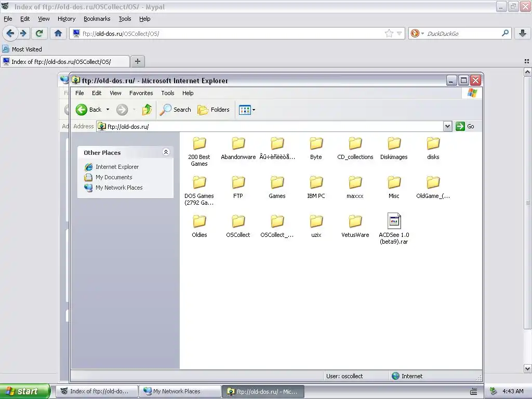Viewport: 532px width, 399px height.
Task: Open Mypal downloads arrow button
Action: pos(523,33)
